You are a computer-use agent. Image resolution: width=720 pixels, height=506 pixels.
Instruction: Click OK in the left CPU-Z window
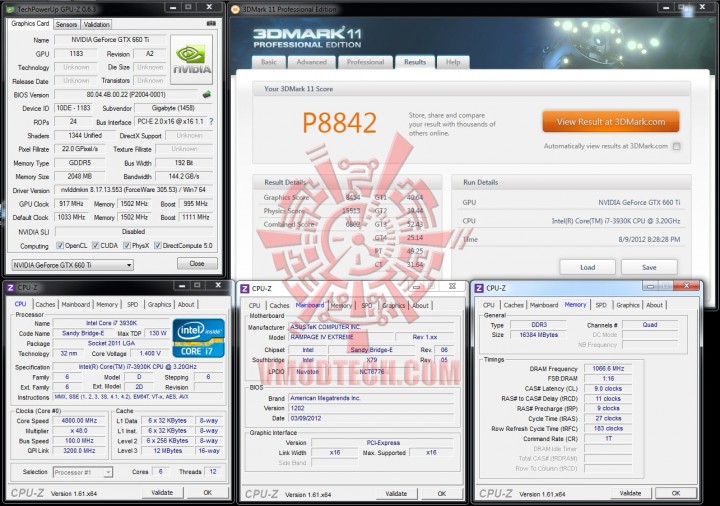pos(208,492)
